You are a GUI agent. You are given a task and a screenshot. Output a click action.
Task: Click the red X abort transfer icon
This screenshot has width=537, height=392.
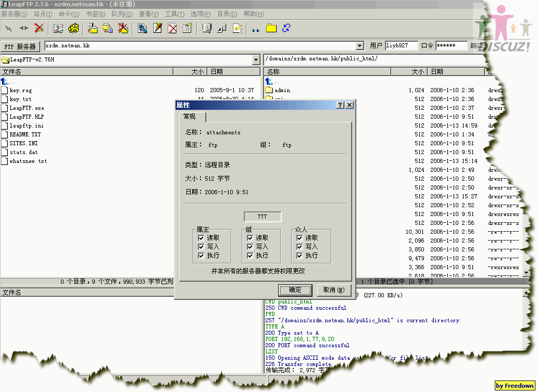tap(39, 29)
